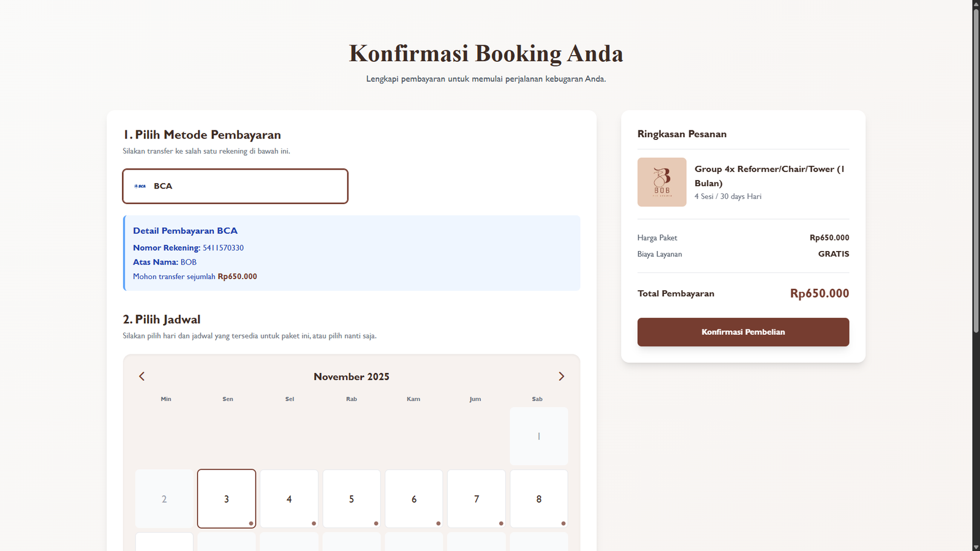Screen dimensions: 980x551
Task: Click Konfirmasi Pembelian button
Action: 743,332
